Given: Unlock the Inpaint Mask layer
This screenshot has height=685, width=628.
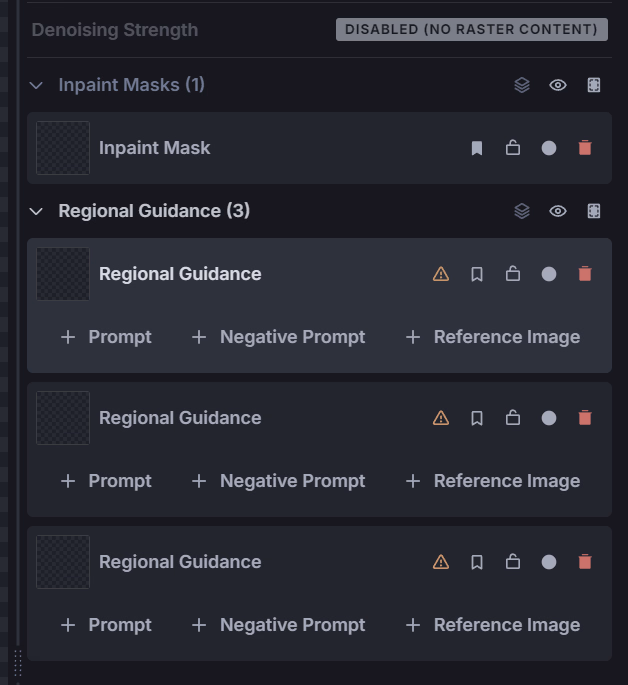Looking at the screenshot, I should click(x=513, y=148).
